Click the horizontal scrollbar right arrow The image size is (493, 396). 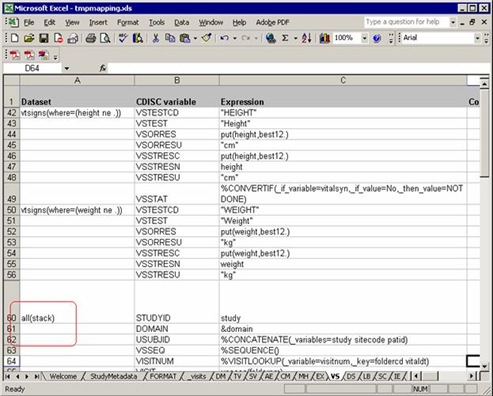point(471,376)
